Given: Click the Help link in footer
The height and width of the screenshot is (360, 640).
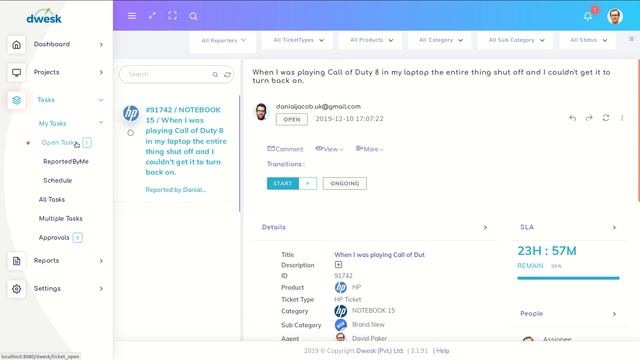Looking at the screenshot, I should point(442,351).
